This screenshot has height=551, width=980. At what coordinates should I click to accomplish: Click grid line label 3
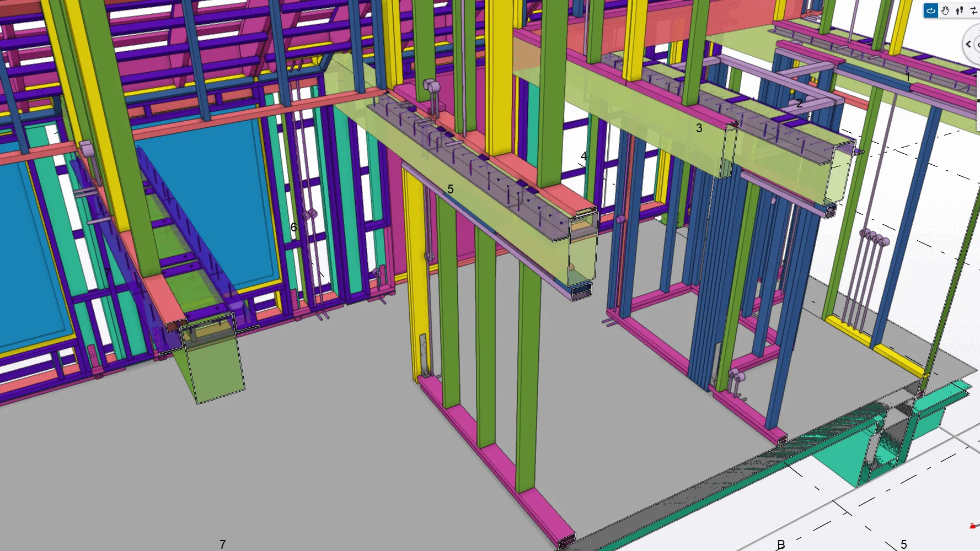699,128
